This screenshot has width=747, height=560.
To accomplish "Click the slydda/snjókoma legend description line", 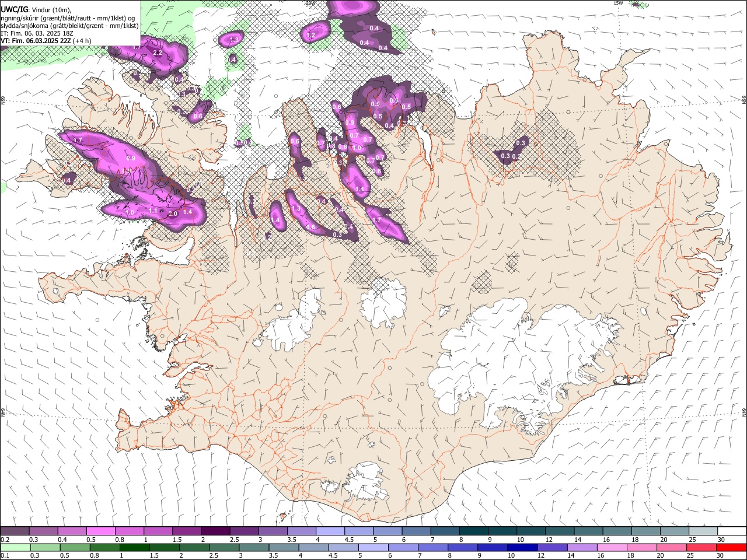I will (x=69, y=26).
